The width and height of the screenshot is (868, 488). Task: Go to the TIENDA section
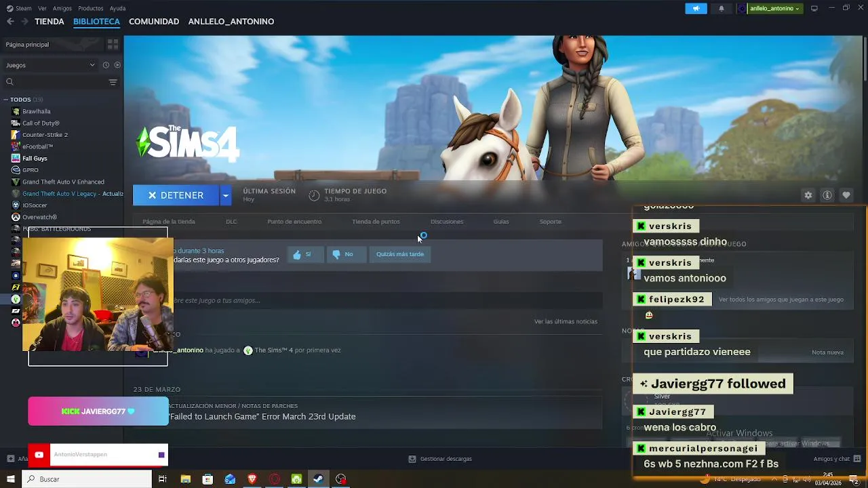click(50, 22)
